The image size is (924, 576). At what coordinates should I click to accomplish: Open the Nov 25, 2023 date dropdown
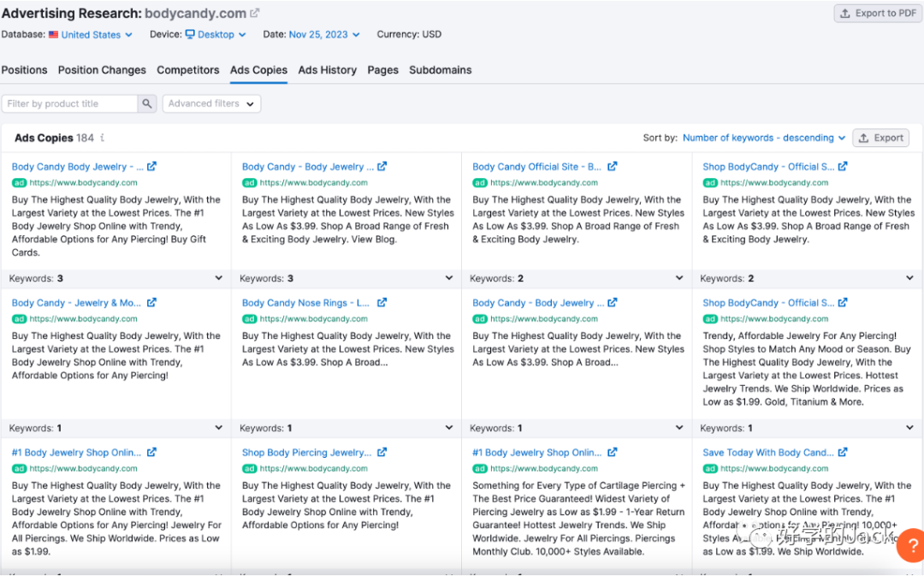pyautogui.click(x=324, y=35)
